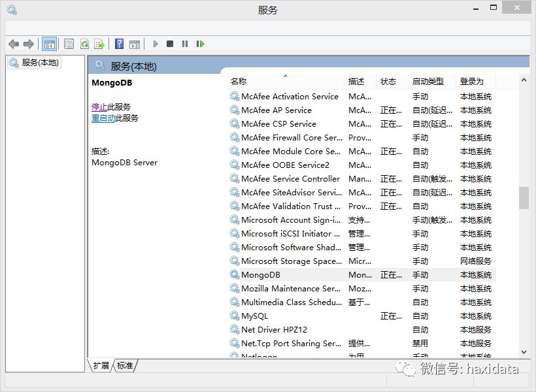Select Microsoft iSCSI Initiator row
The height and width of the screenshot is (392, 536).
pyautogui.click(x=361, y=233)
